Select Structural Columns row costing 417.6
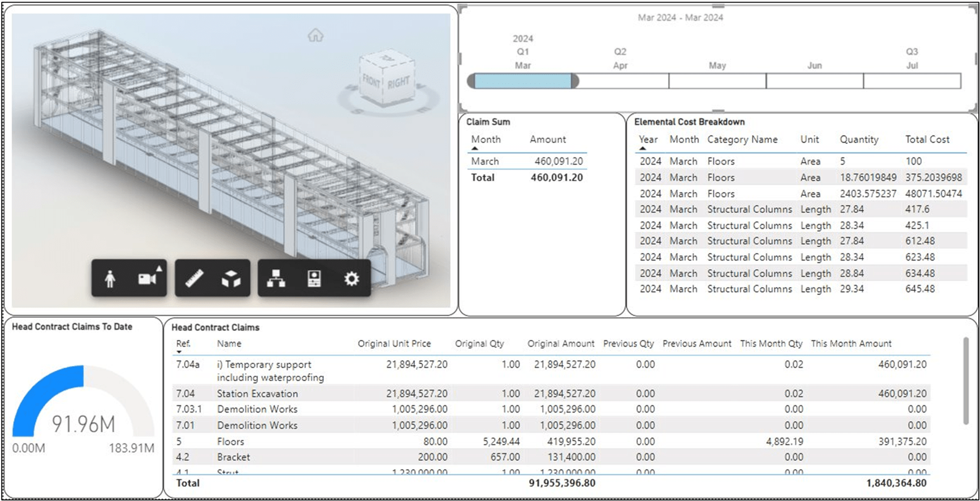The image size is (980, 501). pyautogui.click(x=801, y=209)
